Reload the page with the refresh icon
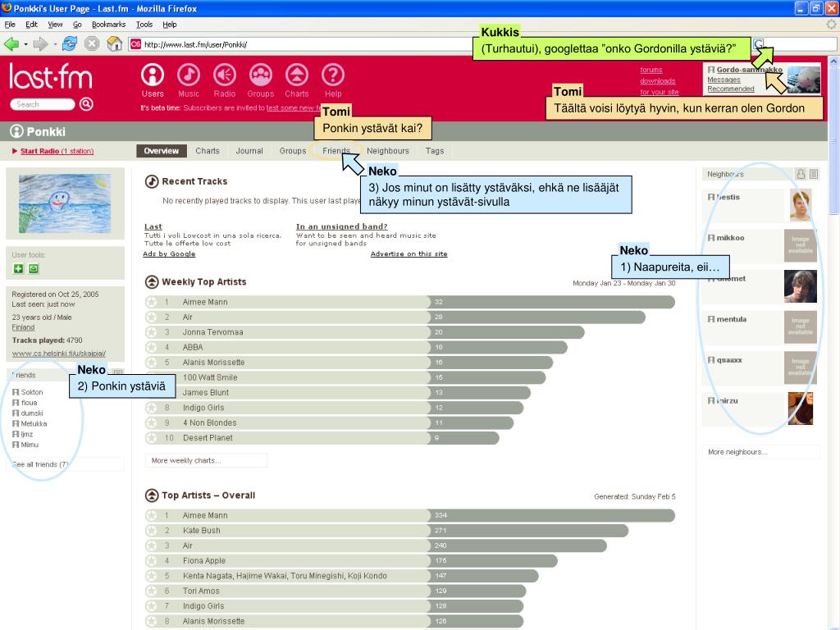Viewport: 840px width, 630px height. coord(70,44)
